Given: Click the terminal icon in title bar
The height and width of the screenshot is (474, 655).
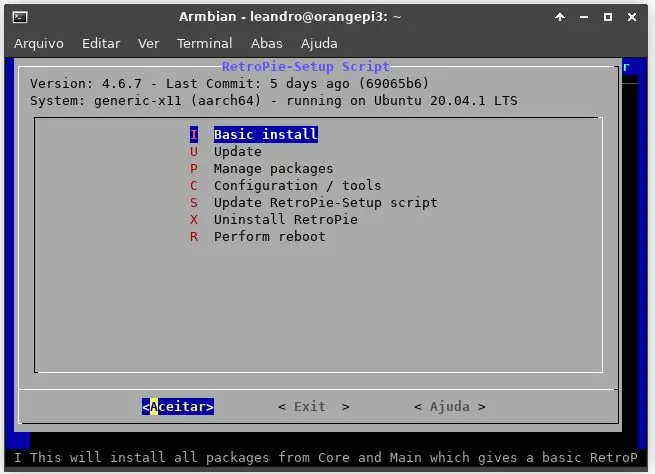Looking at the screenshot, I should [x=20, y=17].
